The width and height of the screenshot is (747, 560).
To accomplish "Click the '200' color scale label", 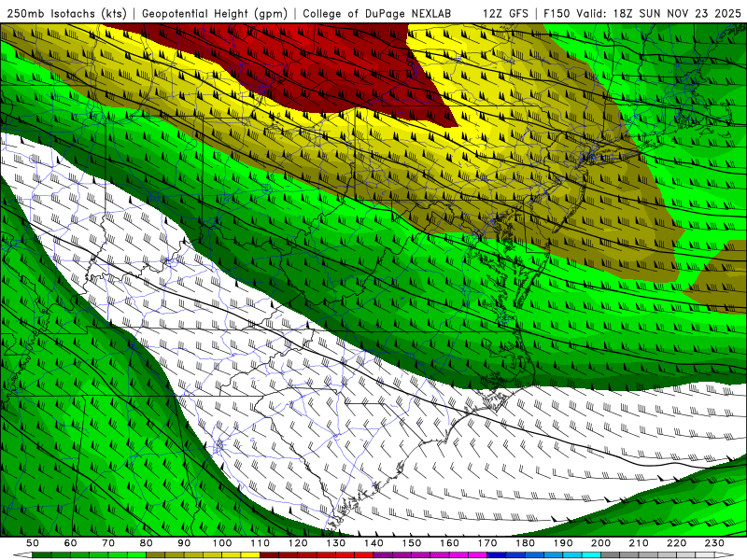I will (x=600, y=543).
